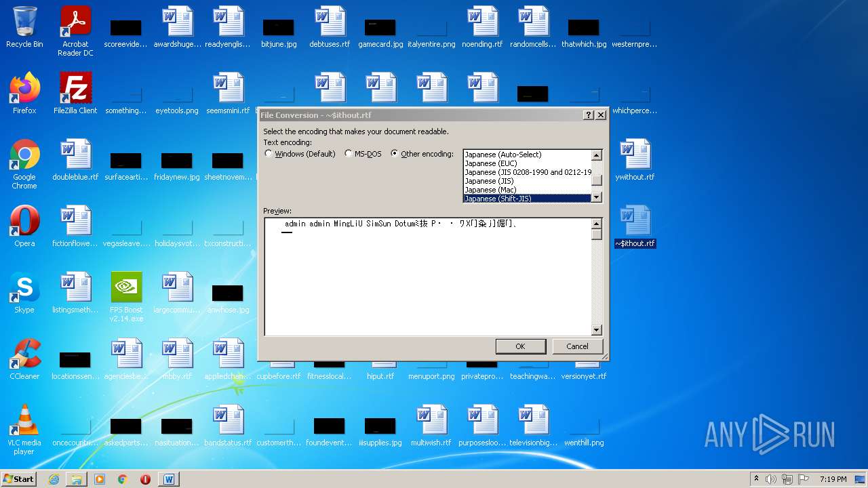Viewport: 868px width, 488px height.
Task: Open Windows Explorer taskbar icon
Action: (77, 479)
